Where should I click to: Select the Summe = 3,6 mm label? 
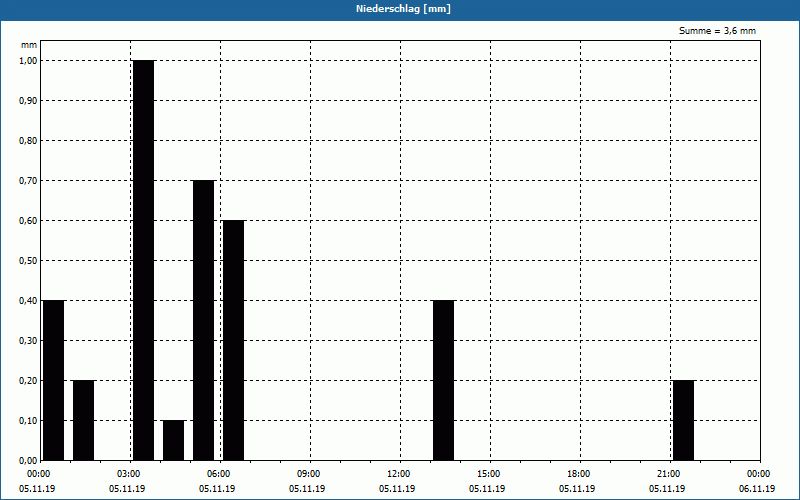[717, 31]
